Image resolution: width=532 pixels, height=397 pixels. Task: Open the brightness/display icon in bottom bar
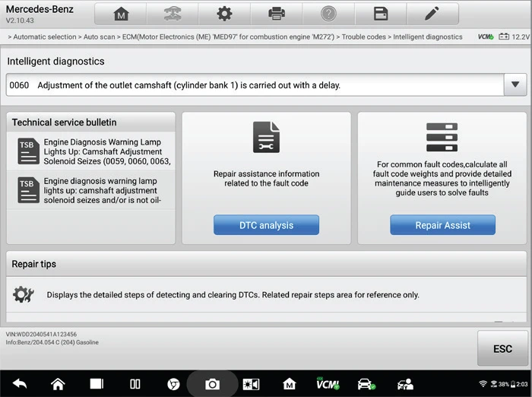(x=251, y=384)
